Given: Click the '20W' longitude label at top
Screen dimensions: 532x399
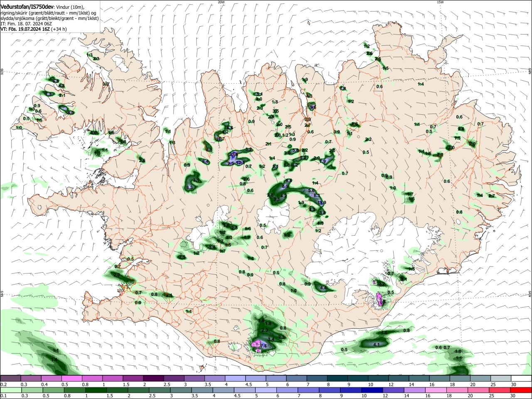Looking at the screenshot, I should 221,2.
